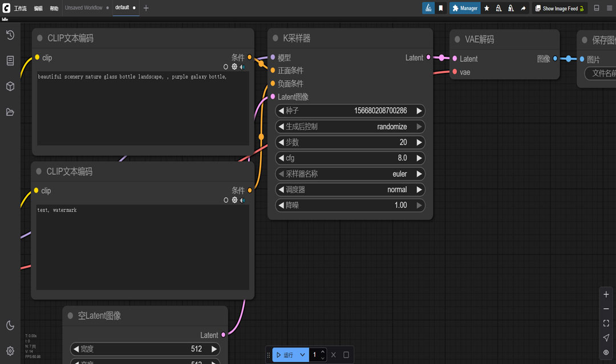Click the Manager button
This screenshot has height=364, width=616.
465,9
